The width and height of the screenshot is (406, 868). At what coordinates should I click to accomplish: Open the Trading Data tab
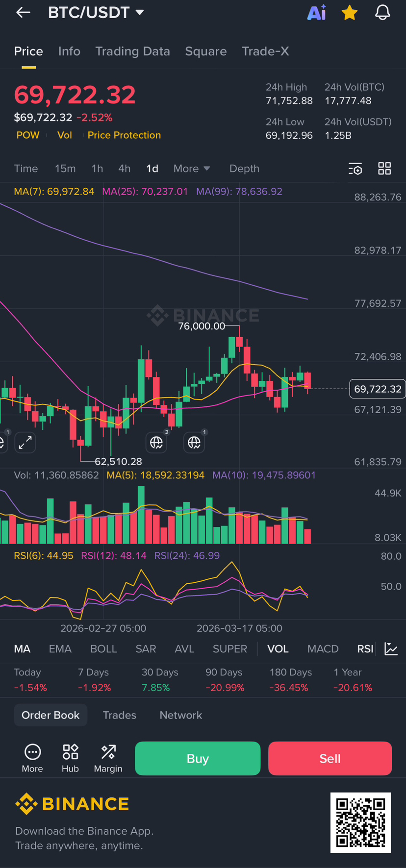(132, 51)
